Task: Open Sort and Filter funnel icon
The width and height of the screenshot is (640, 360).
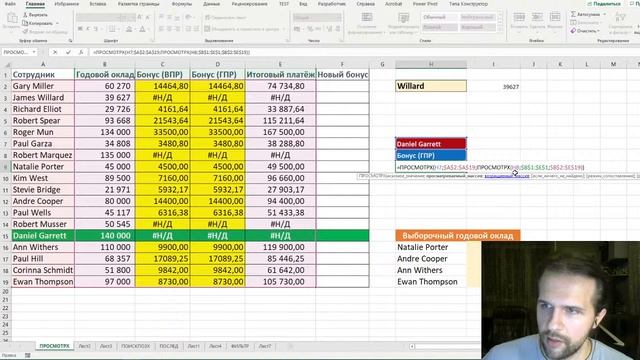Action: [x=621, y=17]
